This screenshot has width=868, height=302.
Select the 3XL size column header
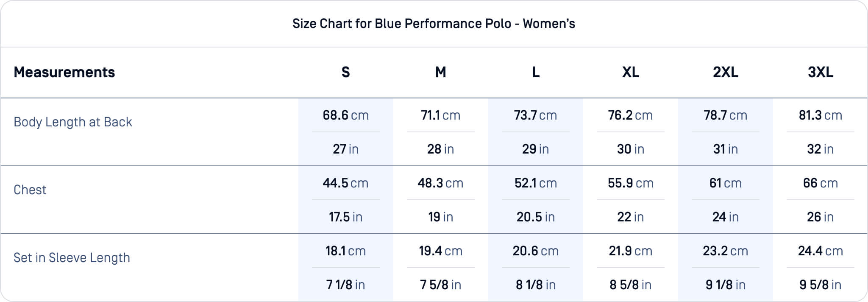tap(820, 72)
